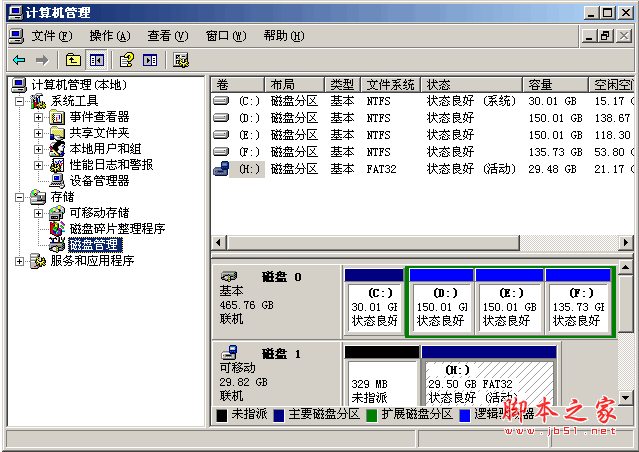Click the H: removable drive icon in volume list

coord(221,169)
